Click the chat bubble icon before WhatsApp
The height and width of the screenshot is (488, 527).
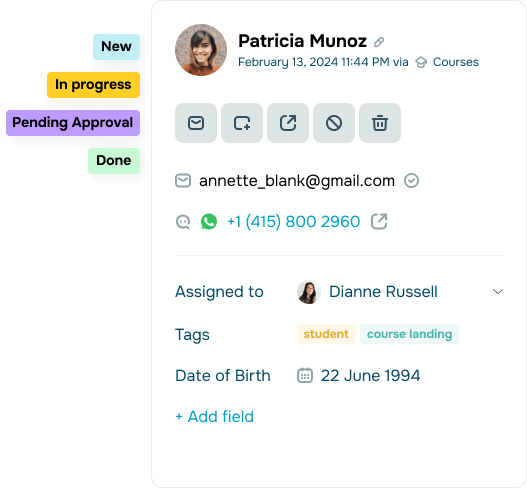coord(183,222)
